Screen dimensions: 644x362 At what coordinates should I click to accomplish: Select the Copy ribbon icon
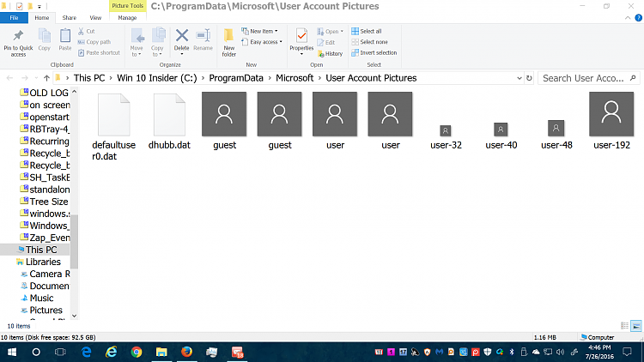click(45, 39)
